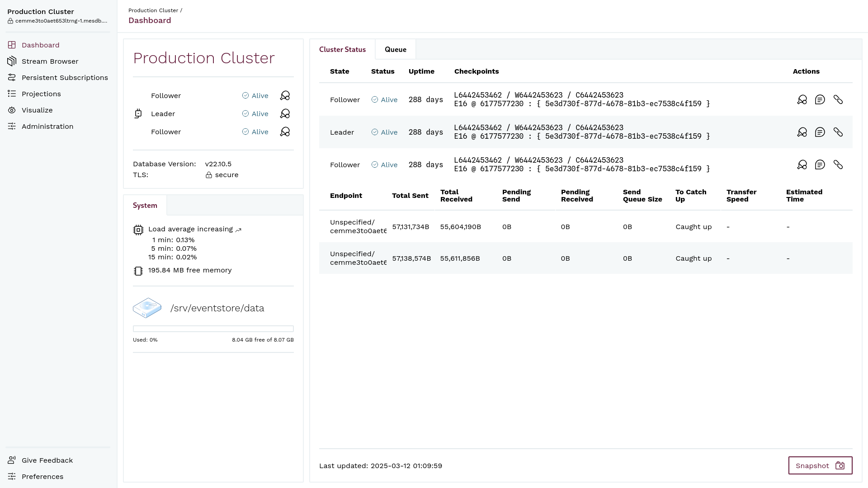The height and width of the screenshot is (488, 868).
Task: Click last Follower table row link action icon
Action: click(838, 164)
